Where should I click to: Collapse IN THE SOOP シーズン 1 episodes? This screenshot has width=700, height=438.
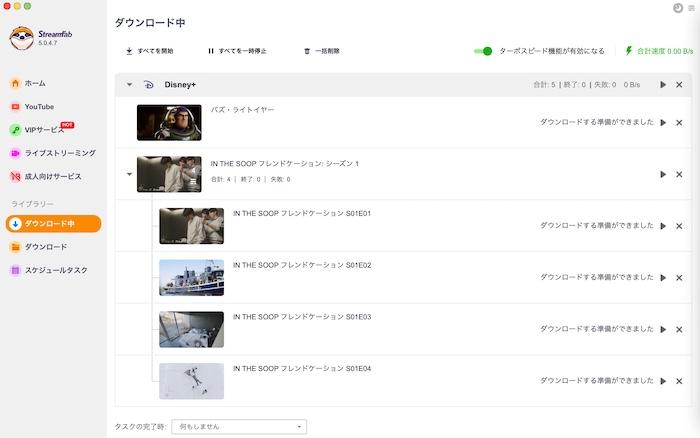(129, 174)
